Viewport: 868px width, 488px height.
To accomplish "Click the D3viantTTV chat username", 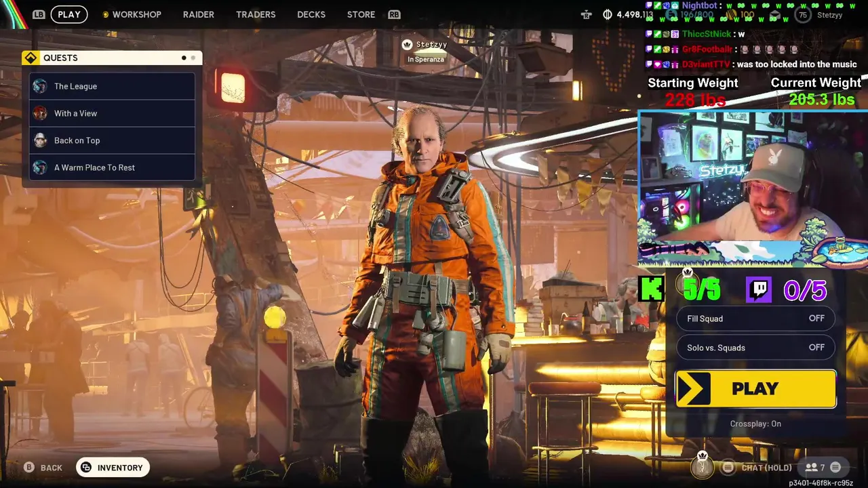I will (x=706, y=64).
